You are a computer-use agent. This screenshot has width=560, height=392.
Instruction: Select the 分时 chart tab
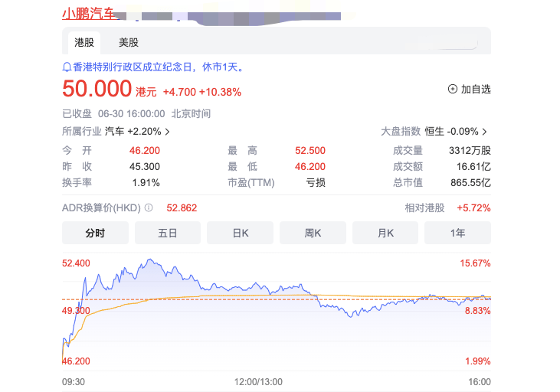(95, 233)
